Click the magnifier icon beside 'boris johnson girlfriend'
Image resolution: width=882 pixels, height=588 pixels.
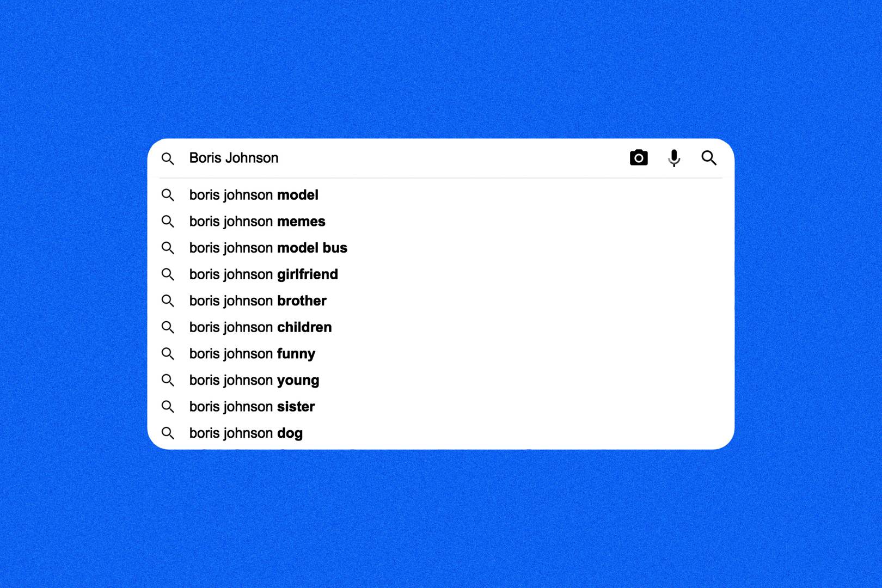[x=168, y=274]
